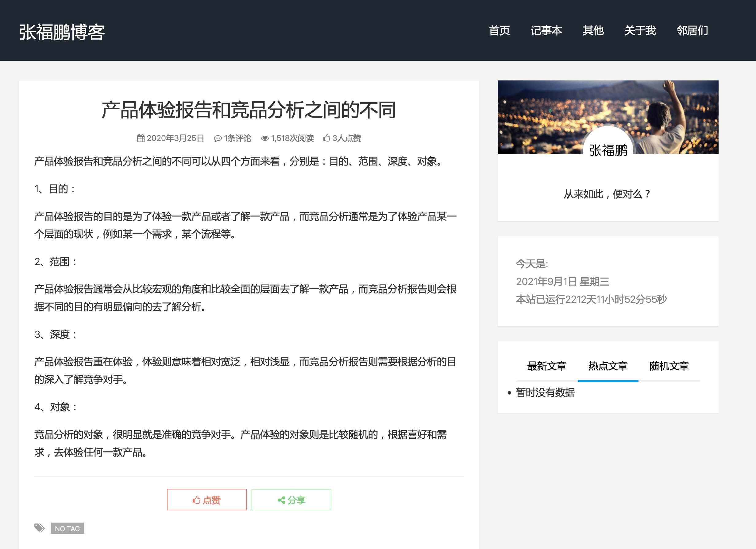Go to the 其他 menu item

593,30
